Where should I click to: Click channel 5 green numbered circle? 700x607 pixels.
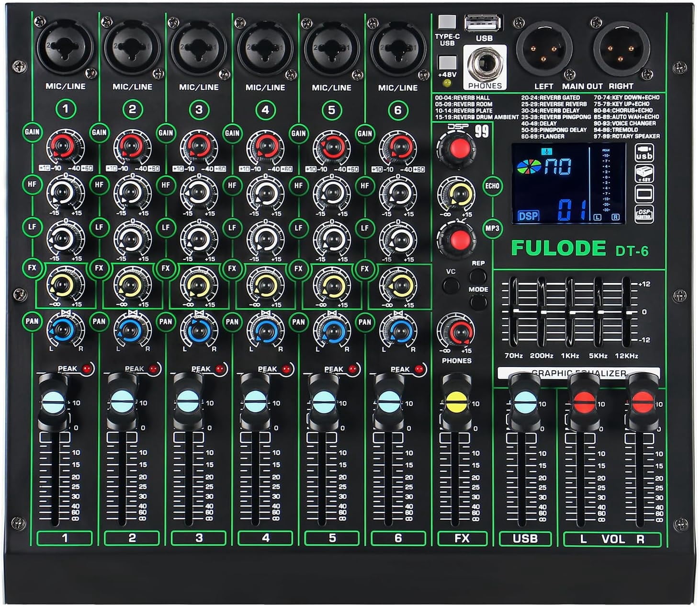[331, 110]
